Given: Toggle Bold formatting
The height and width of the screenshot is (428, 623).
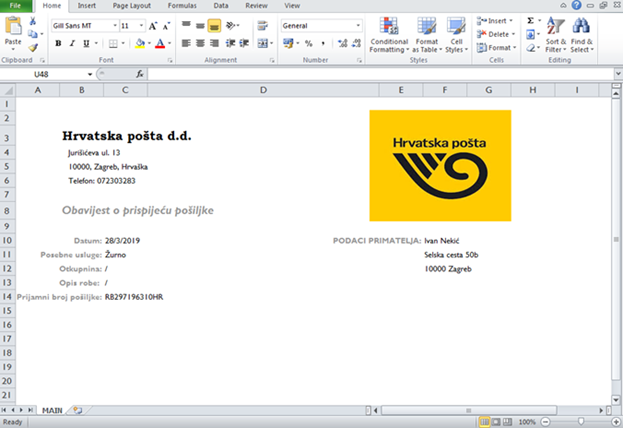Looking at the screenshot, I should tap(58, 43).
